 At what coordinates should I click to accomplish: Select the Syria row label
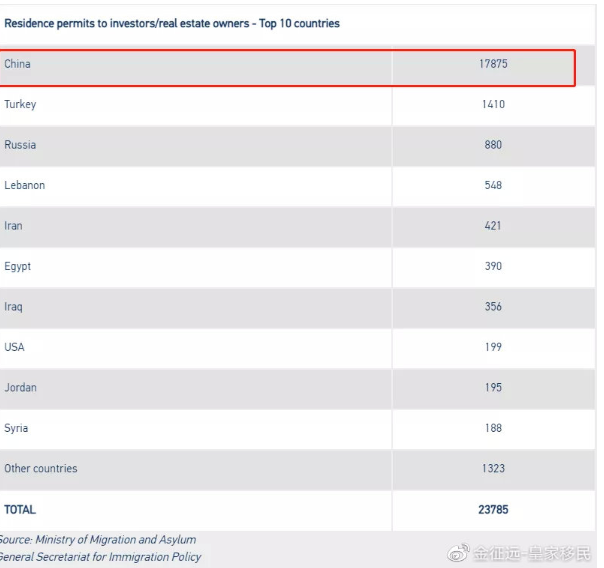[x=16, y=428]
